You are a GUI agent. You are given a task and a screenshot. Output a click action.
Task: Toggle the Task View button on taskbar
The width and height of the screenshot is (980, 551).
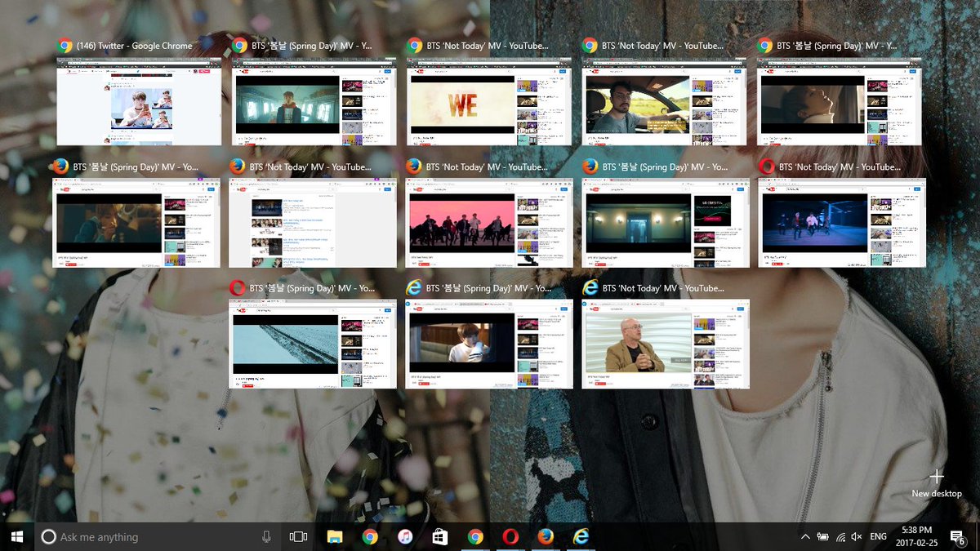coord(299,536)
